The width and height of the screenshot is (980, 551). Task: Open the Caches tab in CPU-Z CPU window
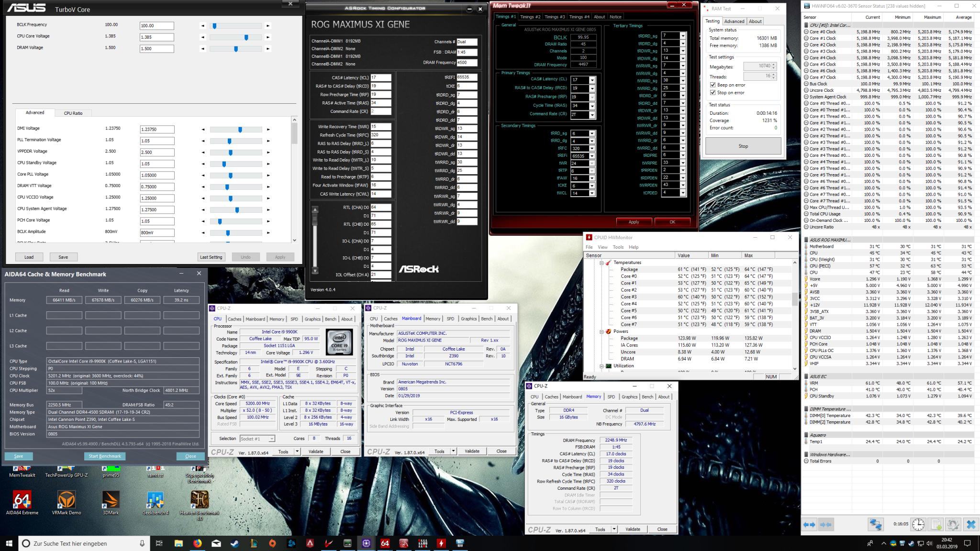click(234, 319)
